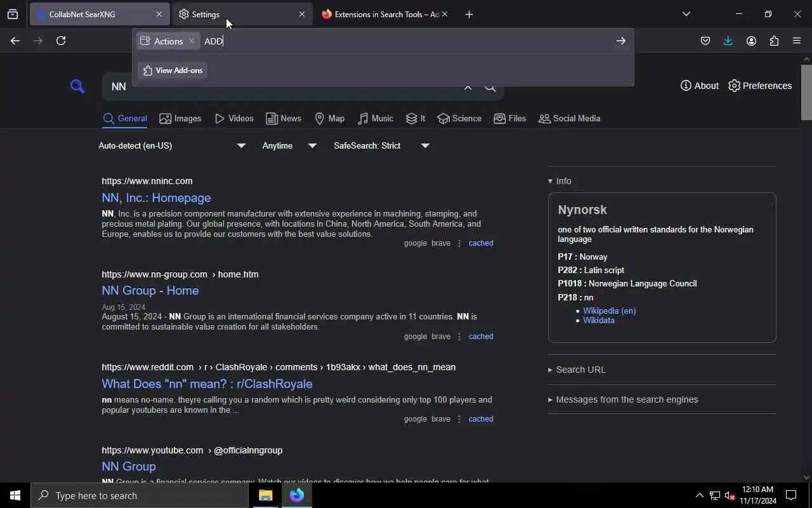Open cached link for NN Group - Home
The image size is (812, 508).
(481, 337)
